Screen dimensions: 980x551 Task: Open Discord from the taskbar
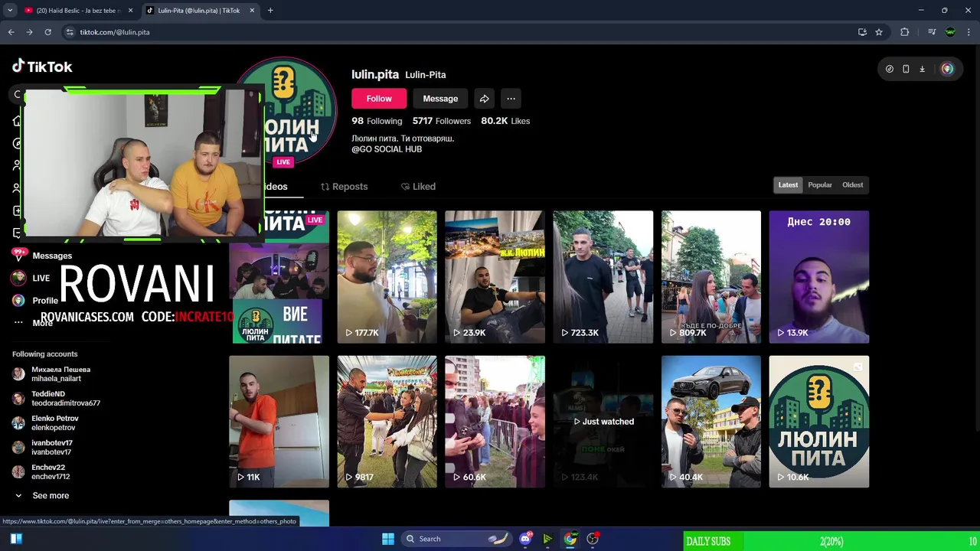click(x=525, y=539)
